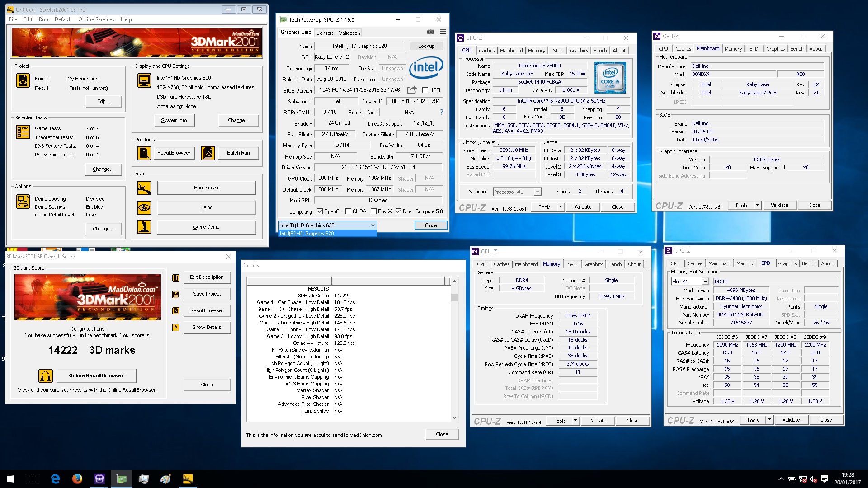Expand Tools arrow in CPU-Z Memory window
The width and height of the screenshot is (868, 488).
click(x=576, y=421)
